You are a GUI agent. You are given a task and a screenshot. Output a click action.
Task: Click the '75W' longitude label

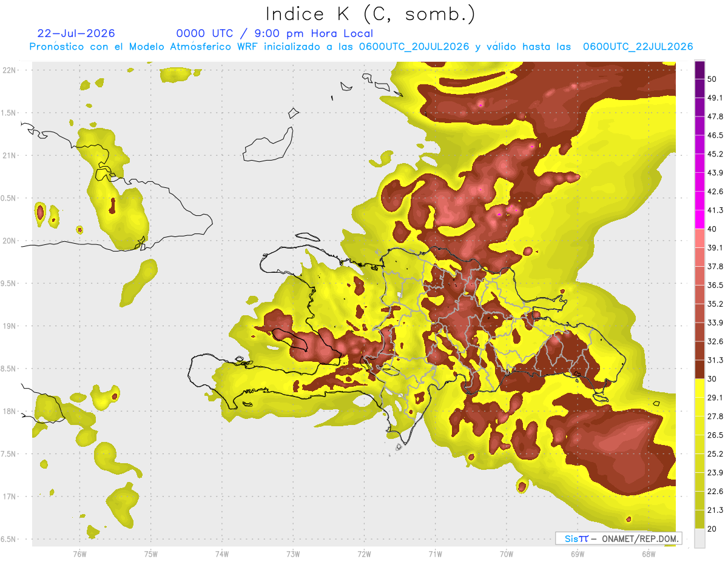[x=150, y=554]
